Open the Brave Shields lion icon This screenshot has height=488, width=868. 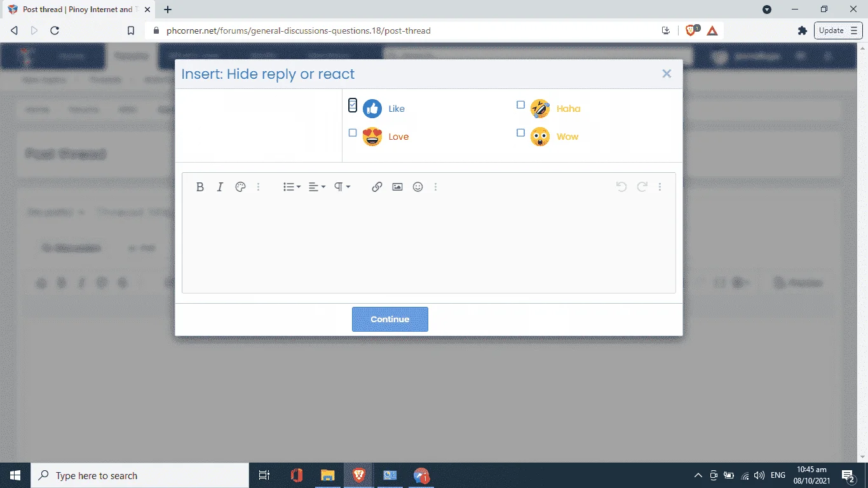click(691, 30)
